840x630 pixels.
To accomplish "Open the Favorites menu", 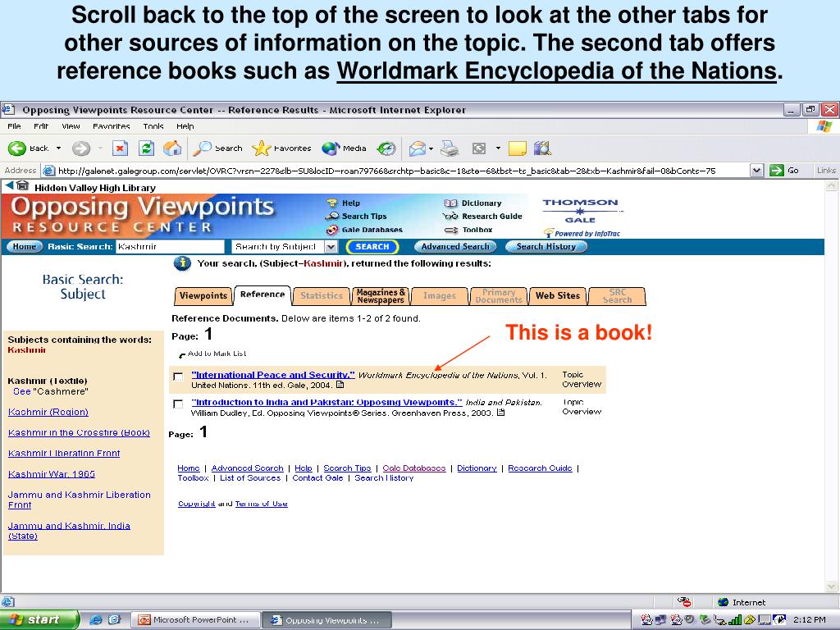I will tap(112, 126).
